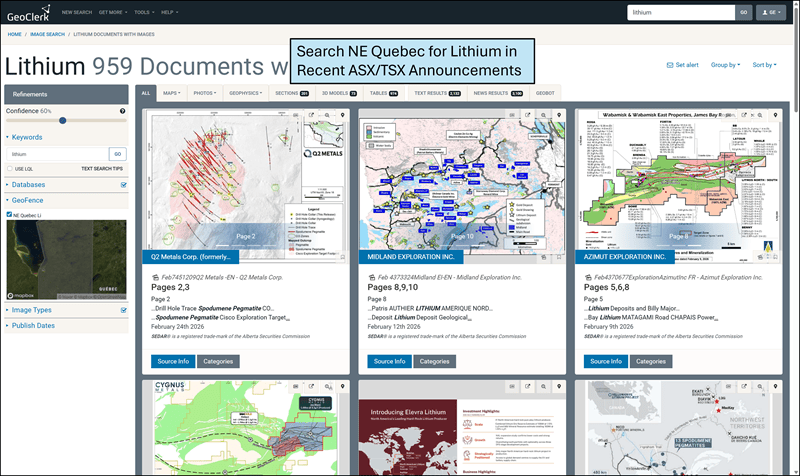Click zoom magnifier on 13 Spodumene Pegmatites card
The height and width of the screenshot is (476, 800).
click(760, 387)
